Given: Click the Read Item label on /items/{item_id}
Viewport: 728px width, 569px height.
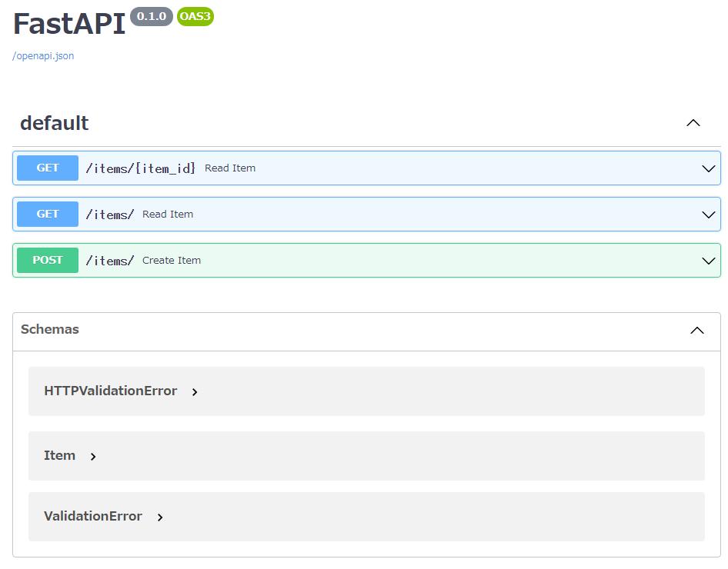Looking at the screenshot, I should (229, 168).
